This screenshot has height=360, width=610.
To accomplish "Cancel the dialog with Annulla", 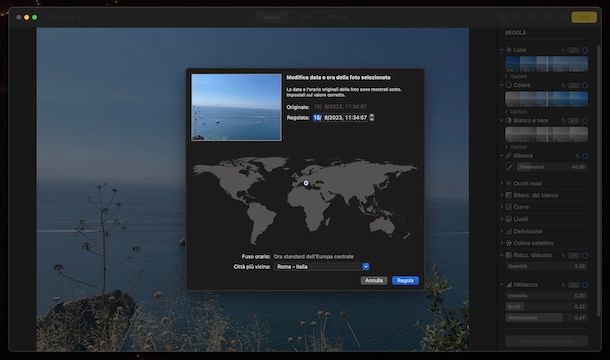I will pos(374,280).
